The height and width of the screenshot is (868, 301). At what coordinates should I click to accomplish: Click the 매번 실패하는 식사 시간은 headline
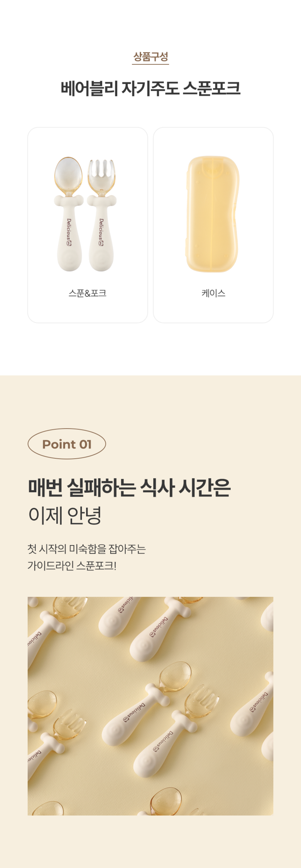coord(129,488)
